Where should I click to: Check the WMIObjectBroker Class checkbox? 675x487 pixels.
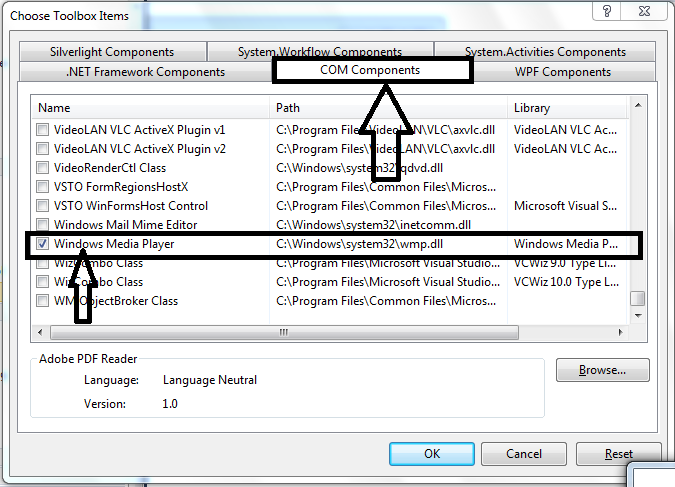[42, 301]
